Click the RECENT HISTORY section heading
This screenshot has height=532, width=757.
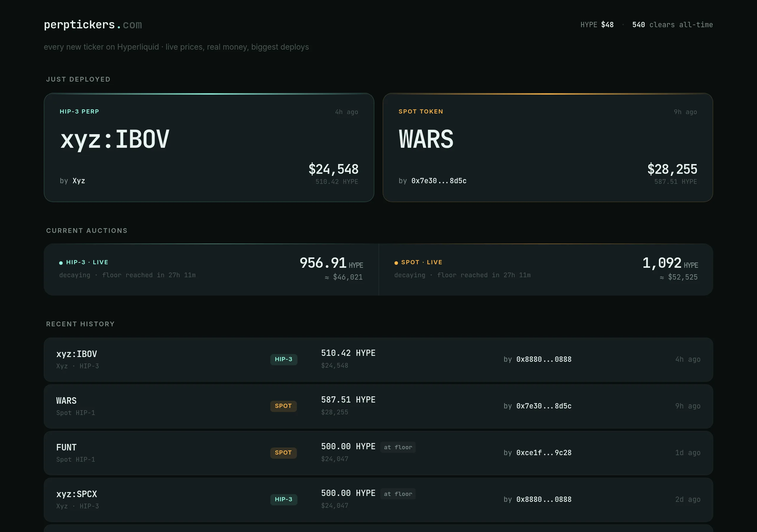(80, 324)
